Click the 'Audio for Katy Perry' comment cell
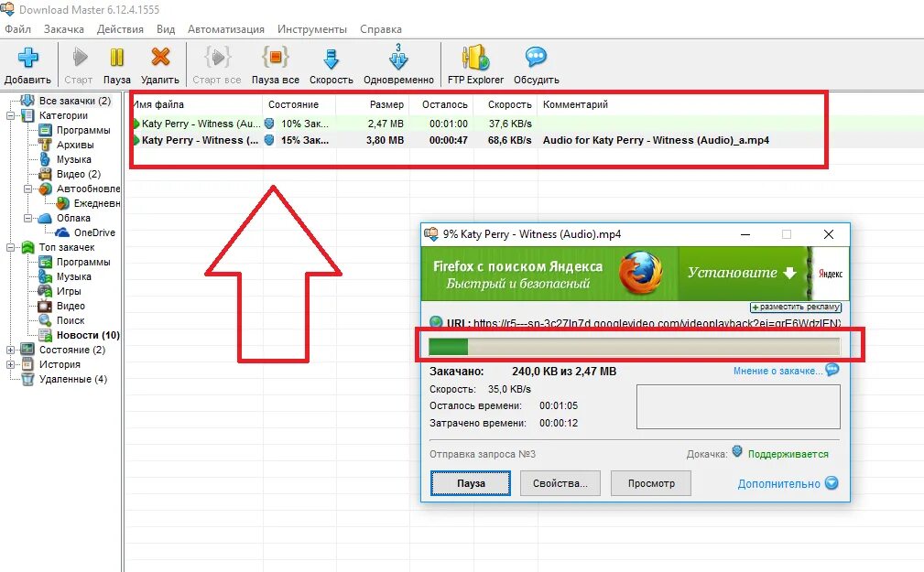This screenshot has height=572, width=924. coord(656,140)
